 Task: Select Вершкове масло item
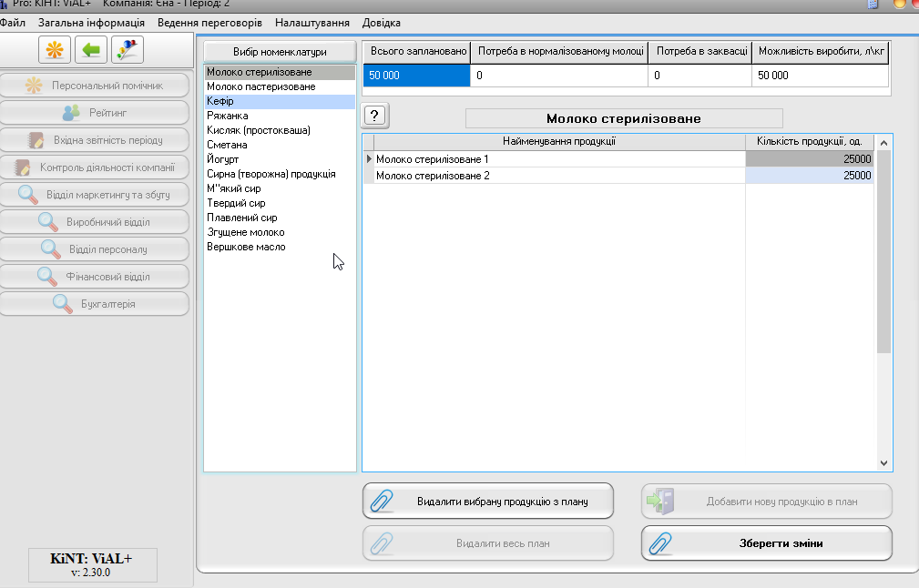(x=281, y=248)
